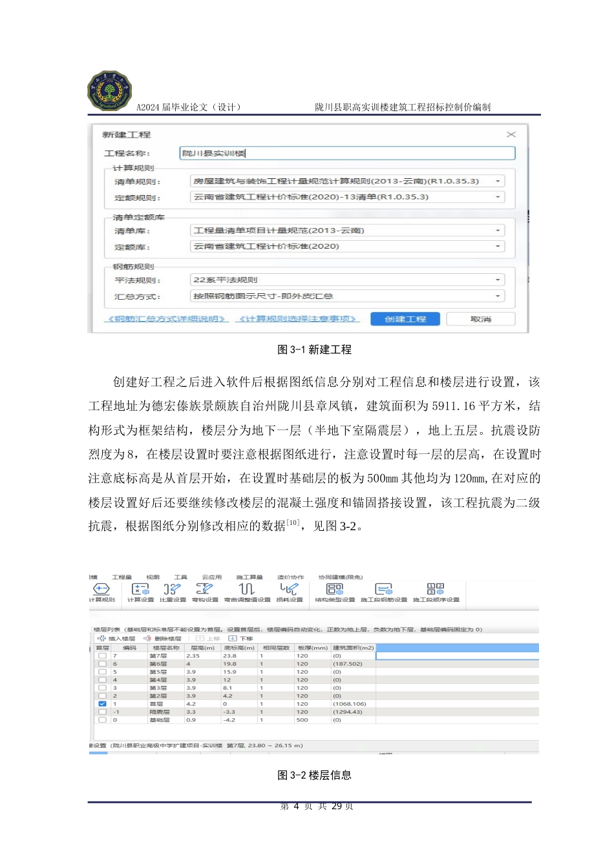Click the 创建工程 button
The width and height of the screenshot is (614, 868).
[x=405, y=319]
